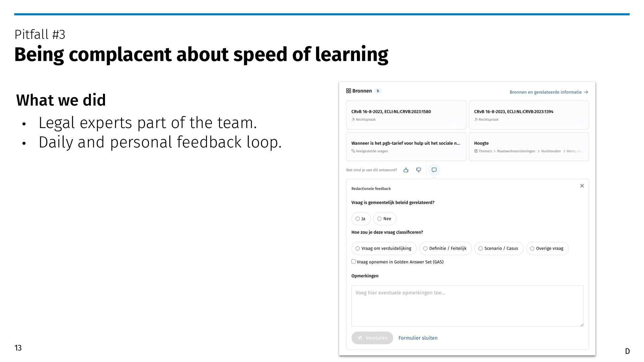Viewport: 644px width, 362px height.
Task: Close the Redactionele feedback panel
Action: click(582, 186)
